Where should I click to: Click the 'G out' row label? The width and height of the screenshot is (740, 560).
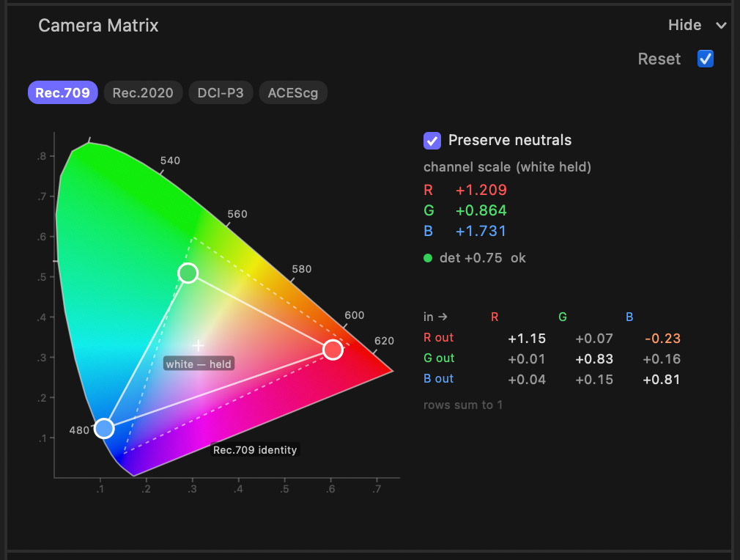439,358
